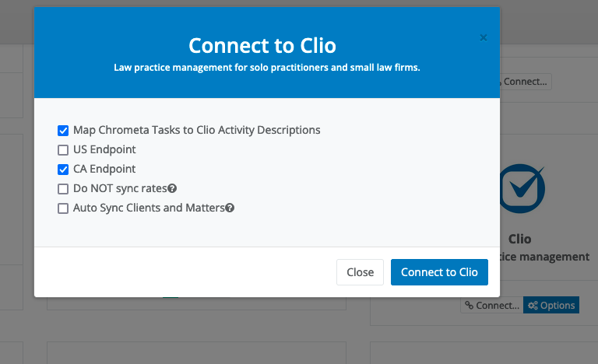Image resolution: width=598 pixels, height=364 pixels.
Task: Open Clio Options via the gears button
Action: [551, 306]
